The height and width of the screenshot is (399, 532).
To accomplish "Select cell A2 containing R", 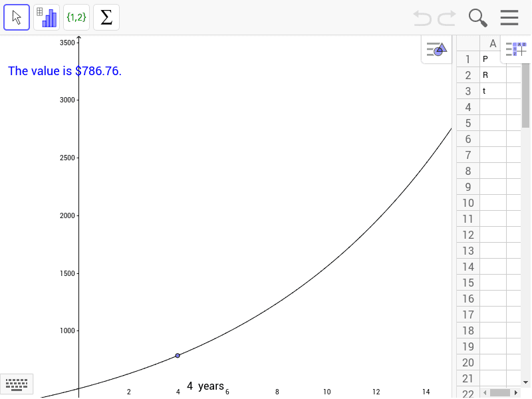I will [493, 75].
